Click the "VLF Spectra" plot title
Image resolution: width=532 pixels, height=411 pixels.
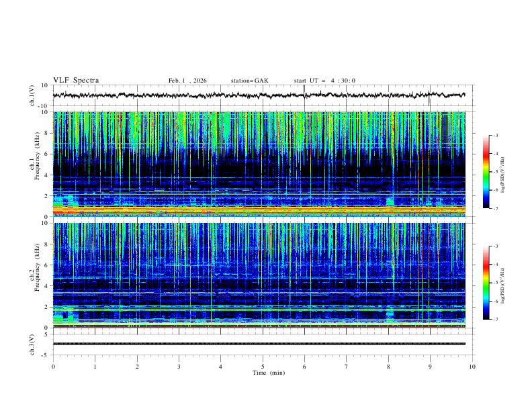click(76, 81)
